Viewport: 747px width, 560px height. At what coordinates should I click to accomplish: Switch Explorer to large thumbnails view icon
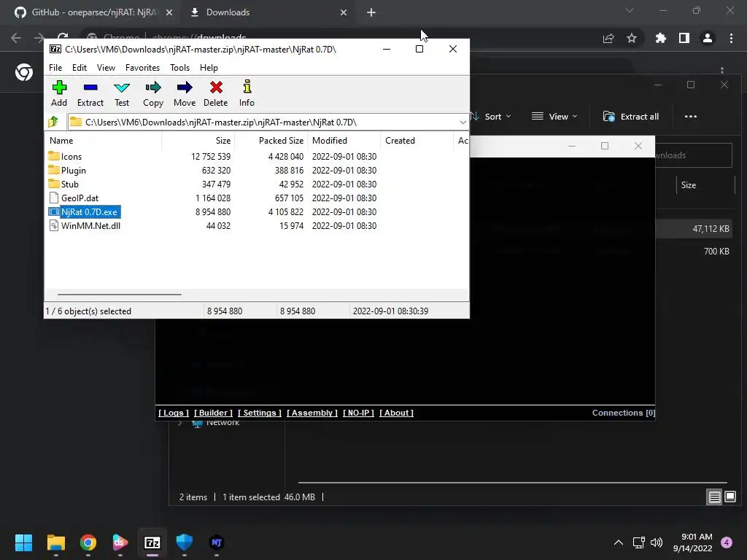click(x=730, y=497)
